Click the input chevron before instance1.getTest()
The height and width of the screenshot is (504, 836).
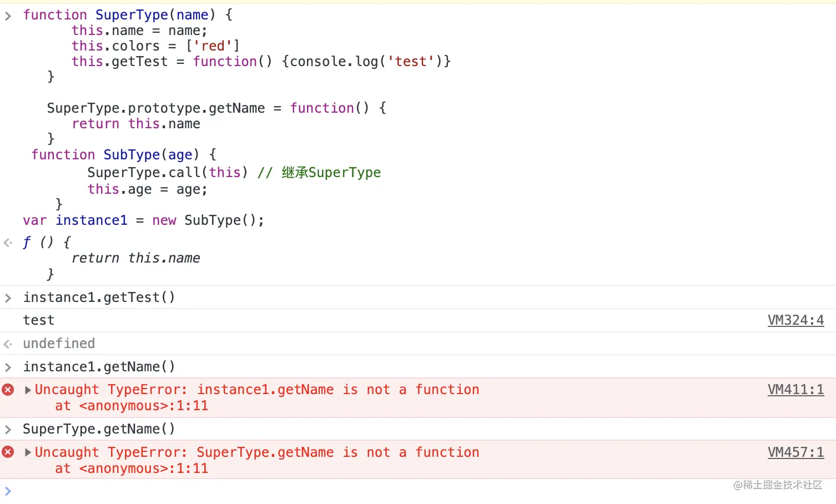[8, 298]
